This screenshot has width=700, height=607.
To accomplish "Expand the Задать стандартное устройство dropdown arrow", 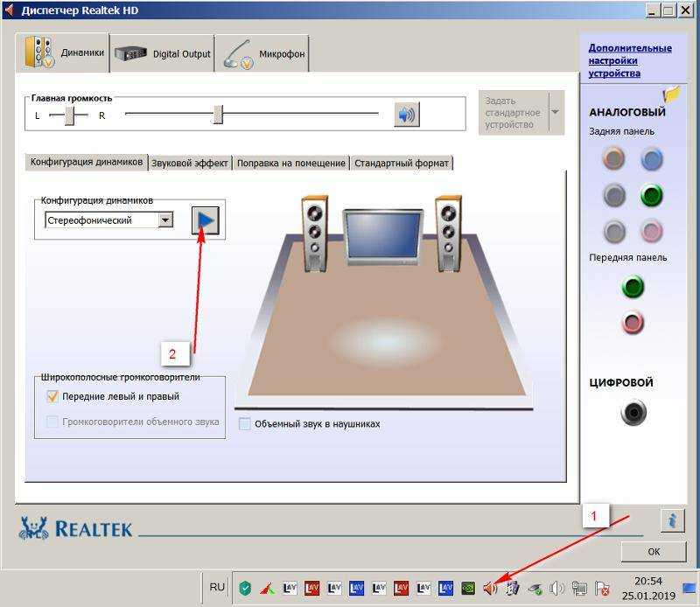I will coord(555,113).
